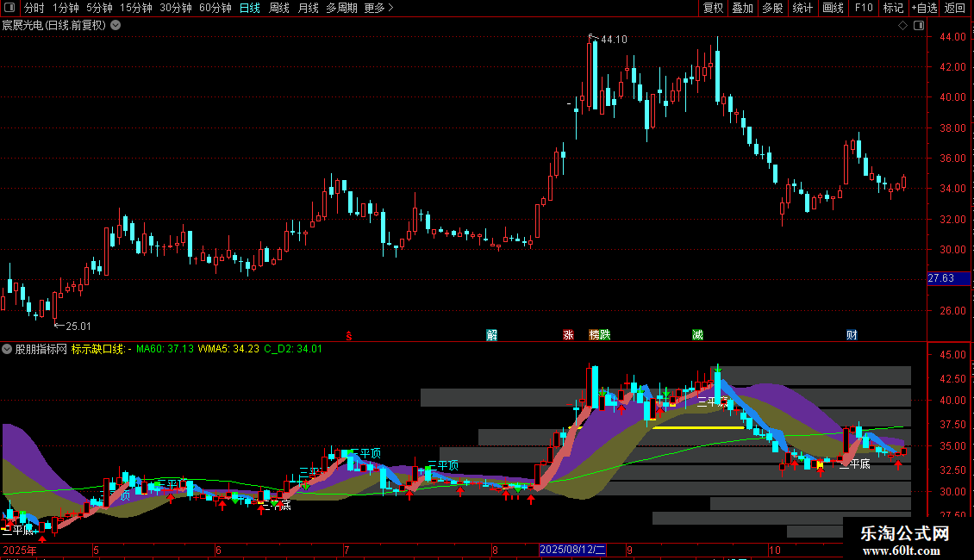974x560 pixels.
Task: Click the 股朋指标网 indicator name
Action: click(41, 350)
